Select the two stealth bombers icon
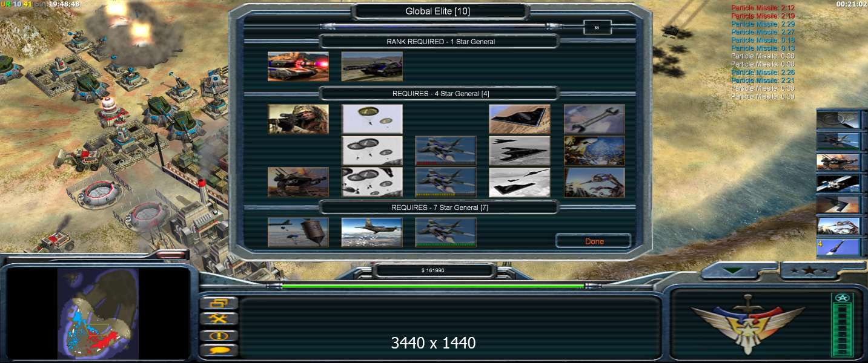 (520, 151)
